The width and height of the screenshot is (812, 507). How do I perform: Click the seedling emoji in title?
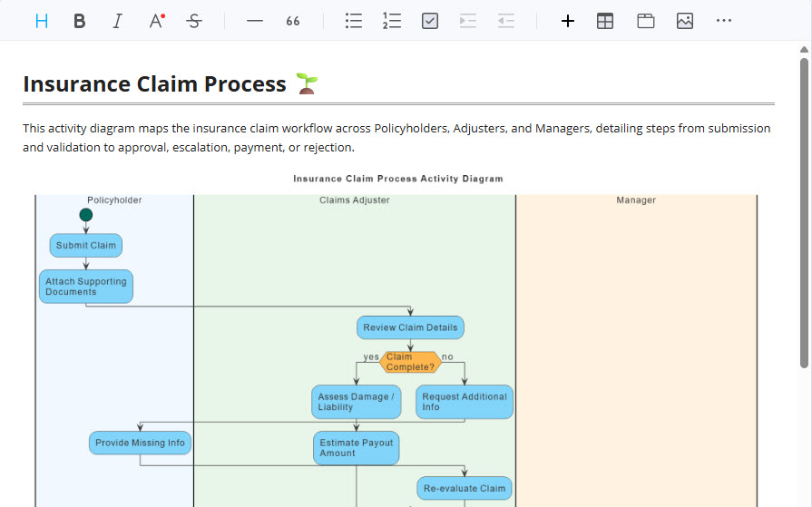pyautogui.click(x=307, y=84)
